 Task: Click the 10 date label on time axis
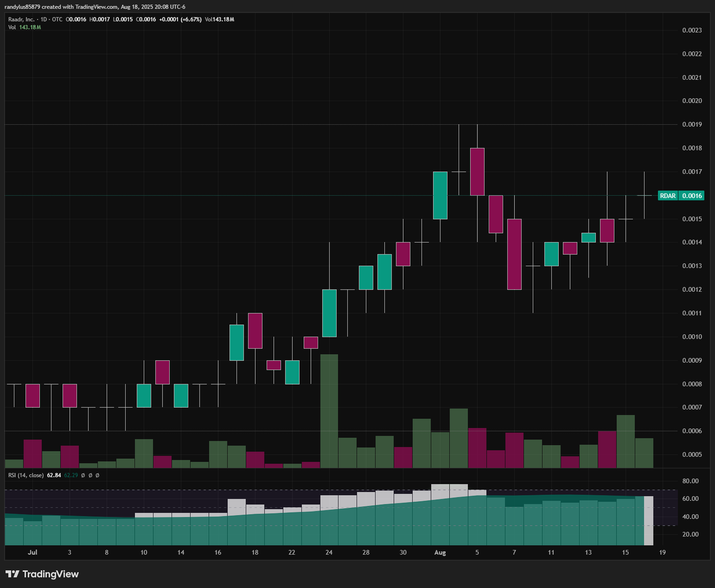coord(144,553)
